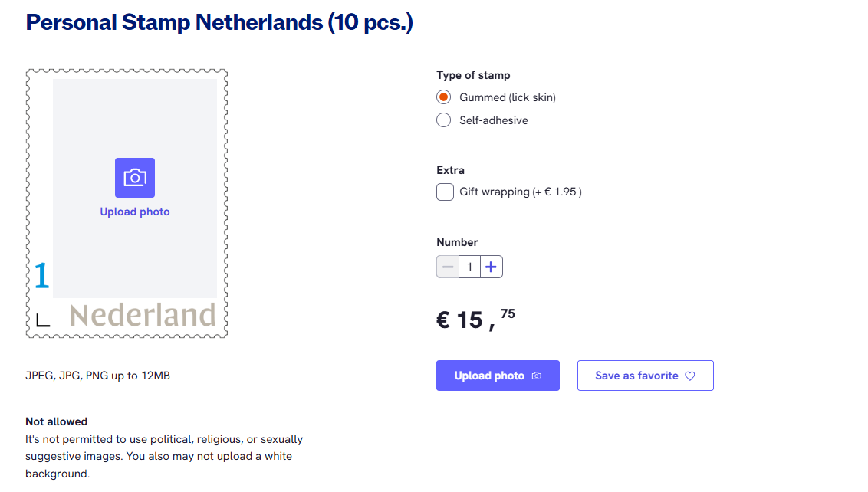Select the Self-adhesive radio button

point(443,120)
